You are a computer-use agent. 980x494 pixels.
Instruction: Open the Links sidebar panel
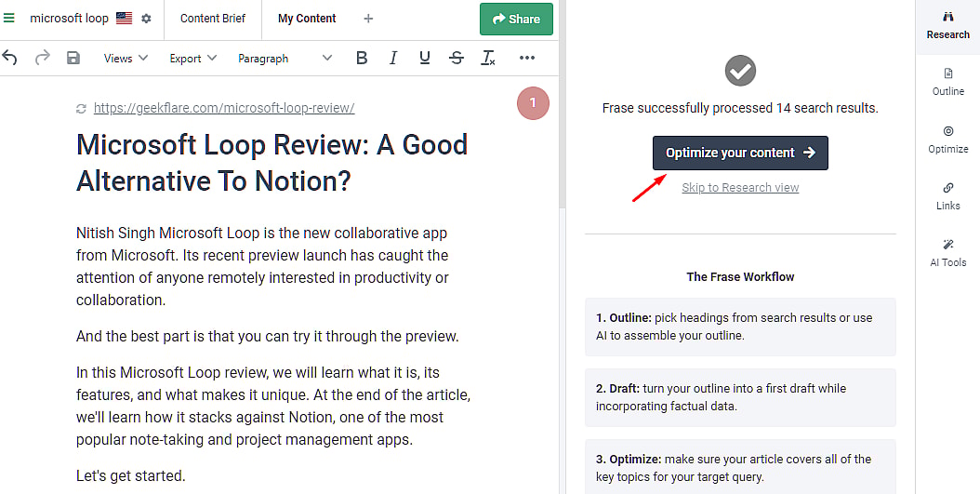click(x=948, y=196)
